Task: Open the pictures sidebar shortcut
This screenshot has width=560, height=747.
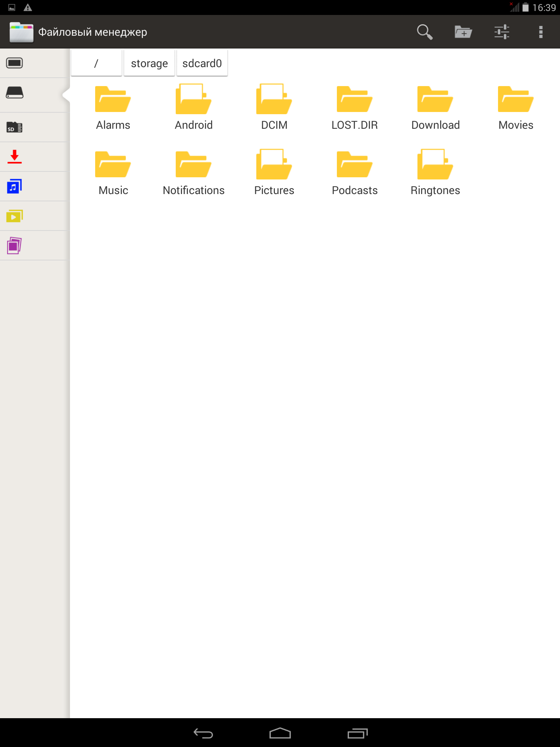Action: (x=15, y=245)
